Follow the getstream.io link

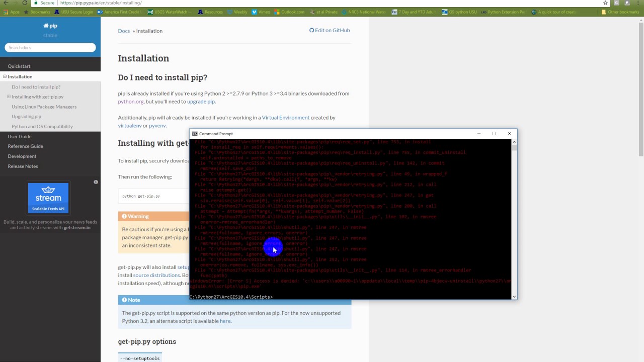coord(77,227)
